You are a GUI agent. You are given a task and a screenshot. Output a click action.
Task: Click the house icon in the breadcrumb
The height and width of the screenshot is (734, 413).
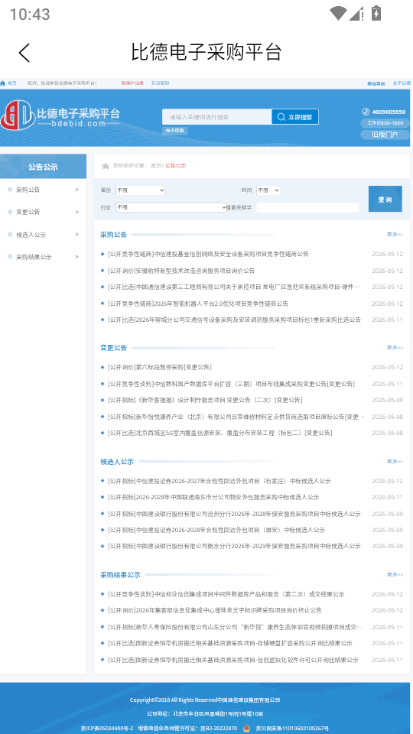point(105,166)
